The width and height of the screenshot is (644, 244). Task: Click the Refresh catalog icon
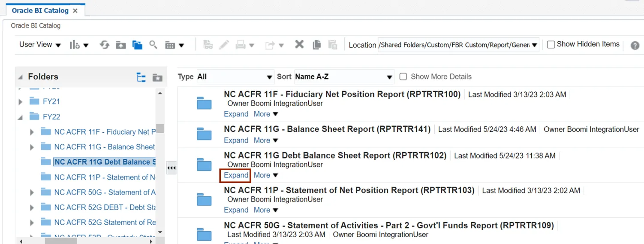point(105,45)
